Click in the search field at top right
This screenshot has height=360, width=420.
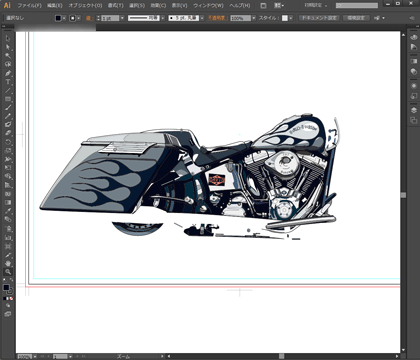point(357,5)
